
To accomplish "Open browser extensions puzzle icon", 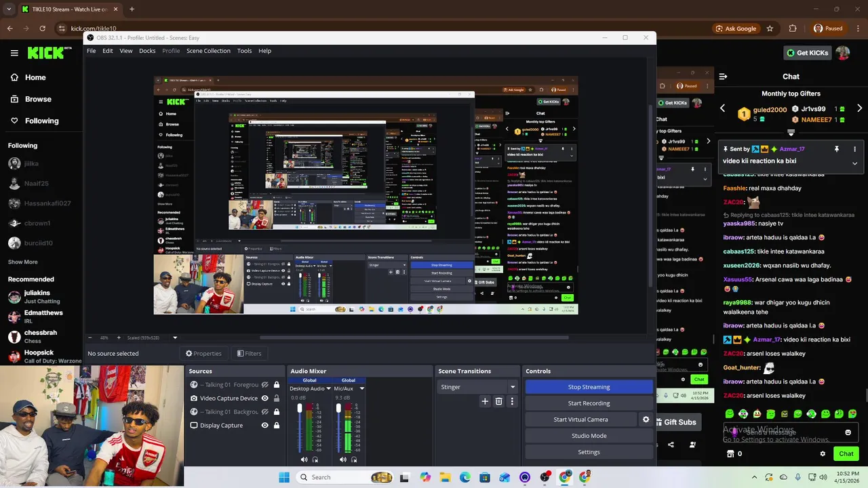I will [793, 28].
